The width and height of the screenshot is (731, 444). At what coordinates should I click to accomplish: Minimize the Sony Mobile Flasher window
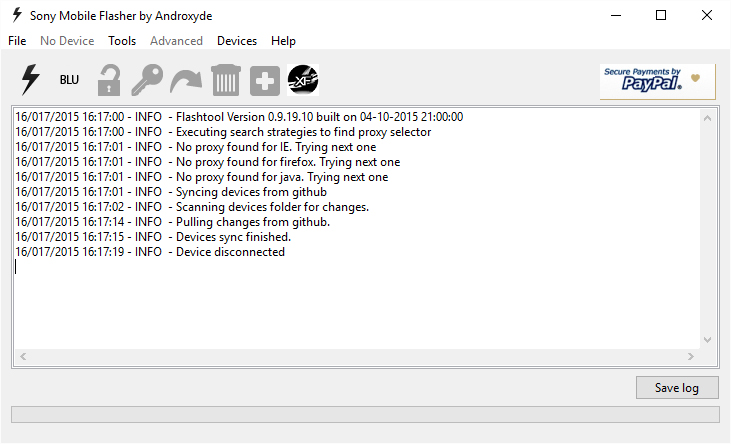(x=616, y=15)
